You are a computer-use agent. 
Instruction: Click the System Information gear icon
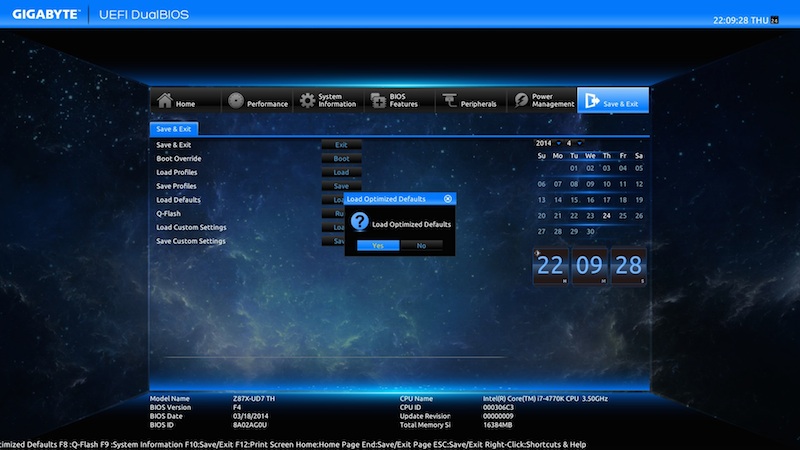(x=307, y=101)
